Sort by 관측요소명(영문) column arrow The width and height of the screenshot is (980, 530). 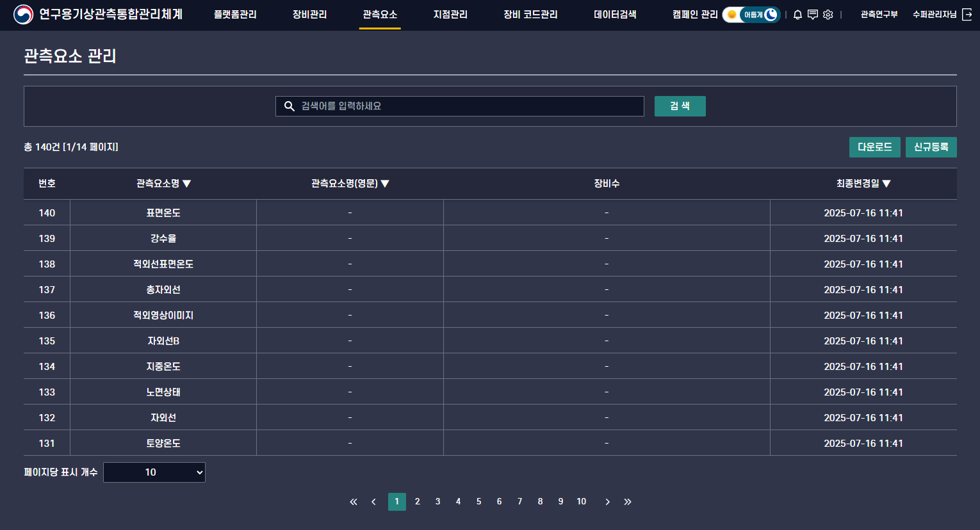click(385, 184)
